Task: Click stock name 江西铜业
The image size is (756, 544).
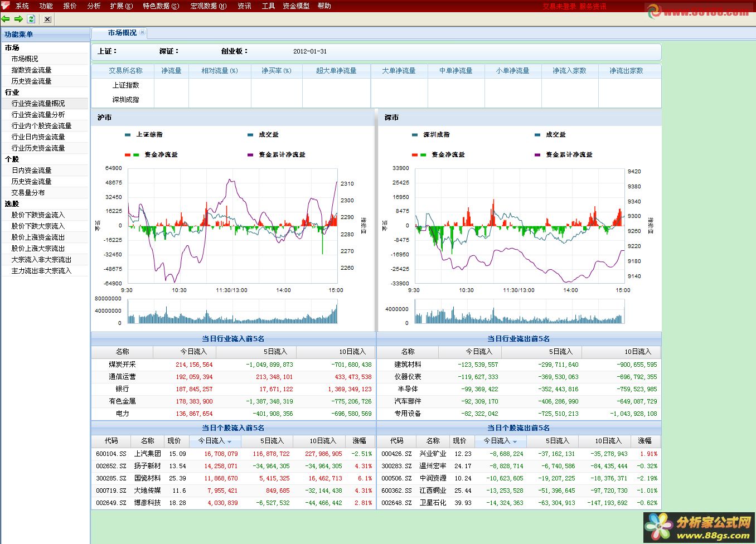Action: pyautogui.click(x=433, y=490)
